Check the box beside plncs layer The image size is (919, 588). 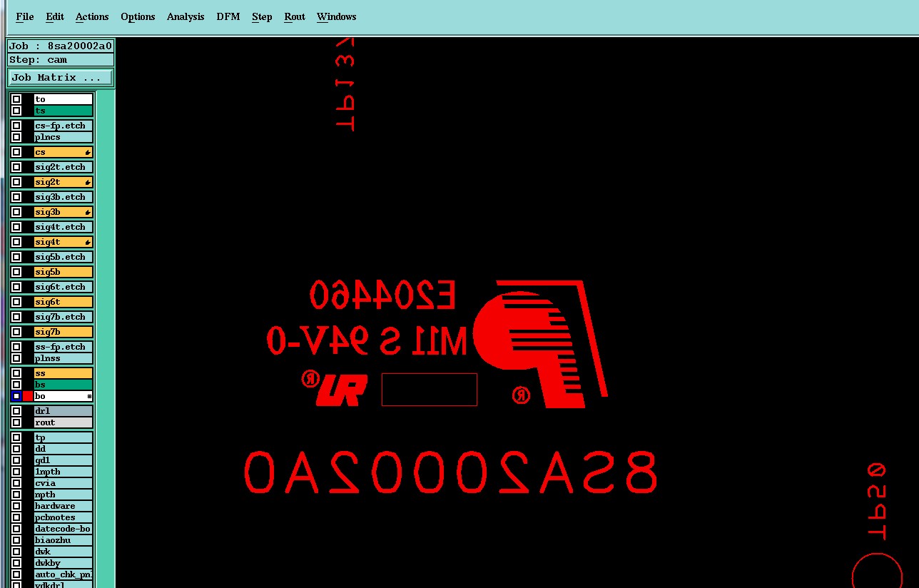click(x=16, y=137)
